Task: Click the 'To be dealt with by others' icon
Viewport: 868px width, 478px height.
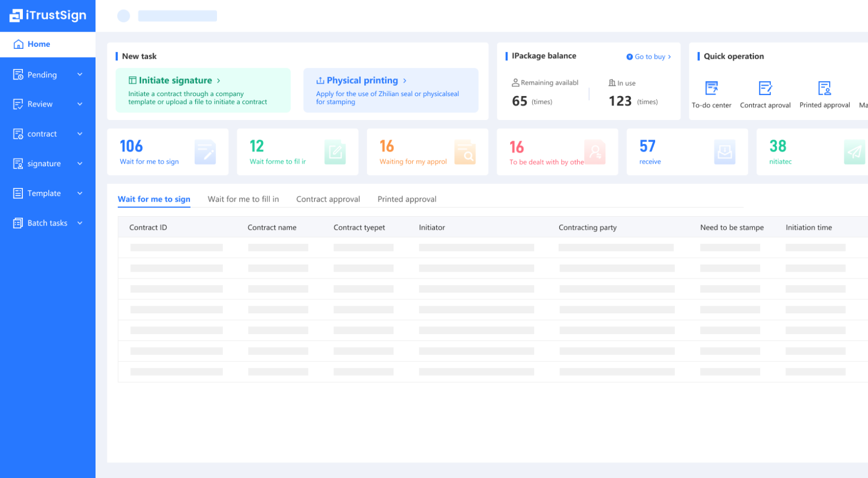Action: coord(595,152)
